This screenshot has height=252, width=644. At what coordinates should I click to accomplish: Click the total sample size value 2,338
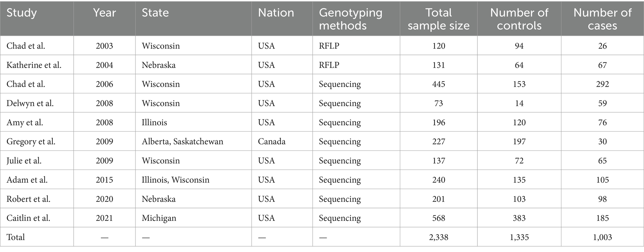coord(438,237)
